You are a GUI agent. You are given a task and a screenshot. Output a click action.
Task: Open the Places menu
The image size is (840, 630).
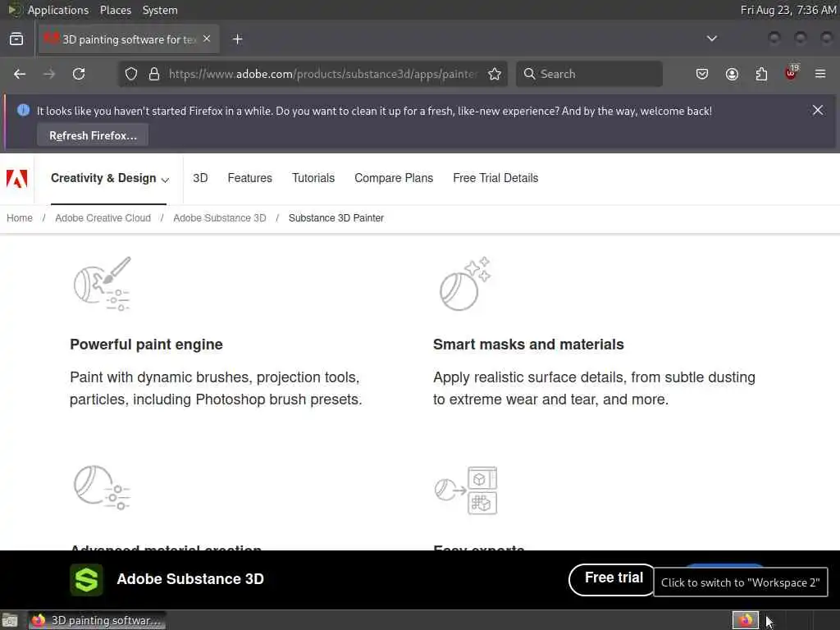click(x=115, y=10)
